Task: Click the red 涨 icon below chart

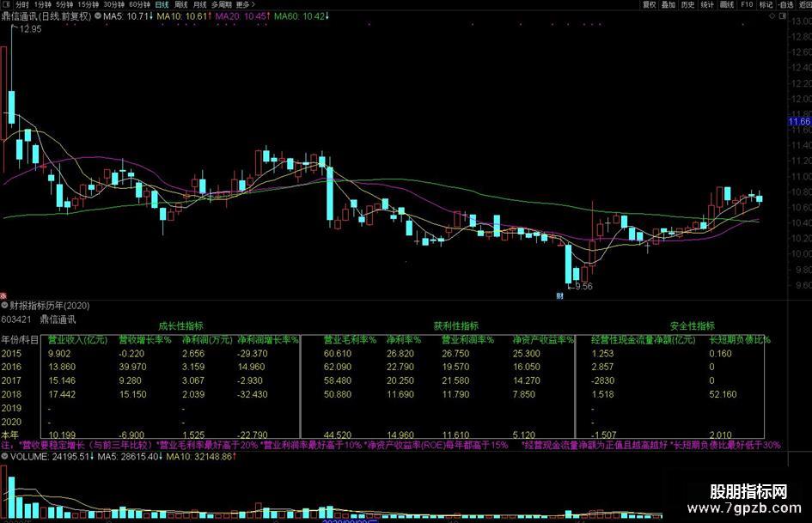Action: point(3,296)
